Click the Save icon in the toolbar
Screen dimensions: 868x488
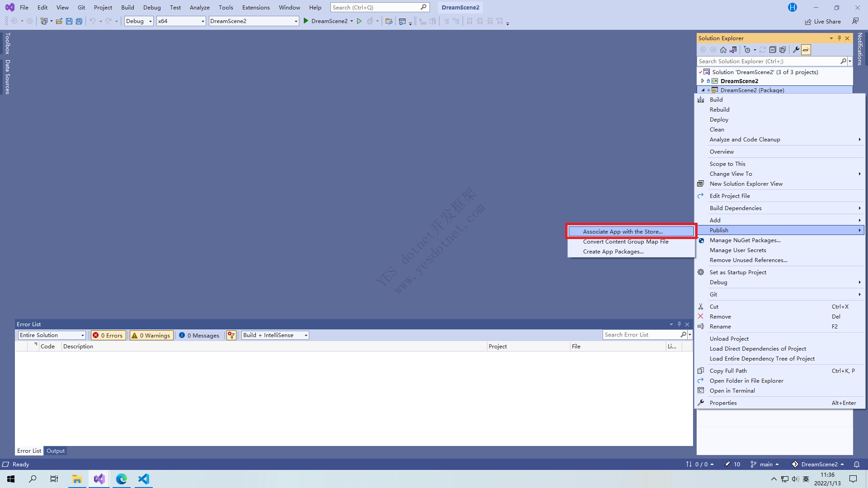click(x=69, y=21)
